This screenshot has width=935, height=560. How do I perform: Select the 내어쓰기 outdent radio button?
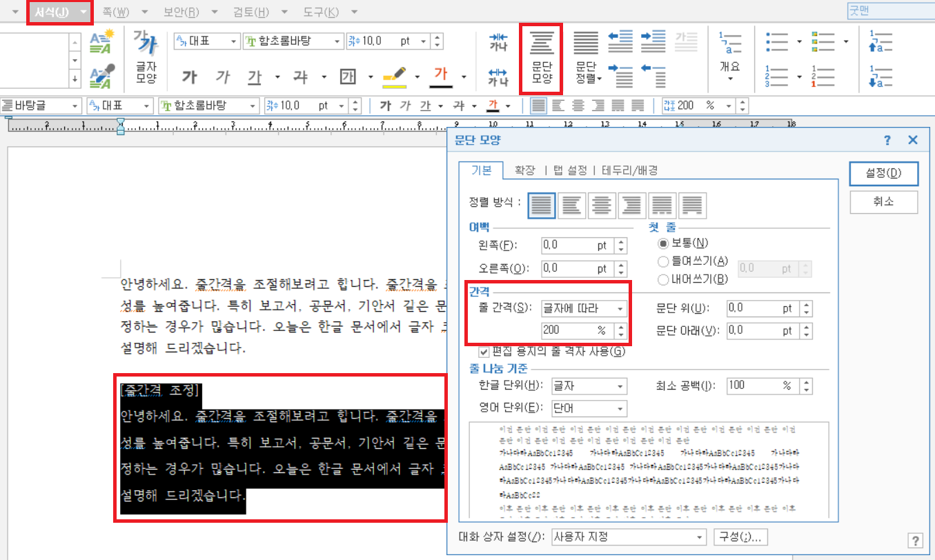point(664,279)
